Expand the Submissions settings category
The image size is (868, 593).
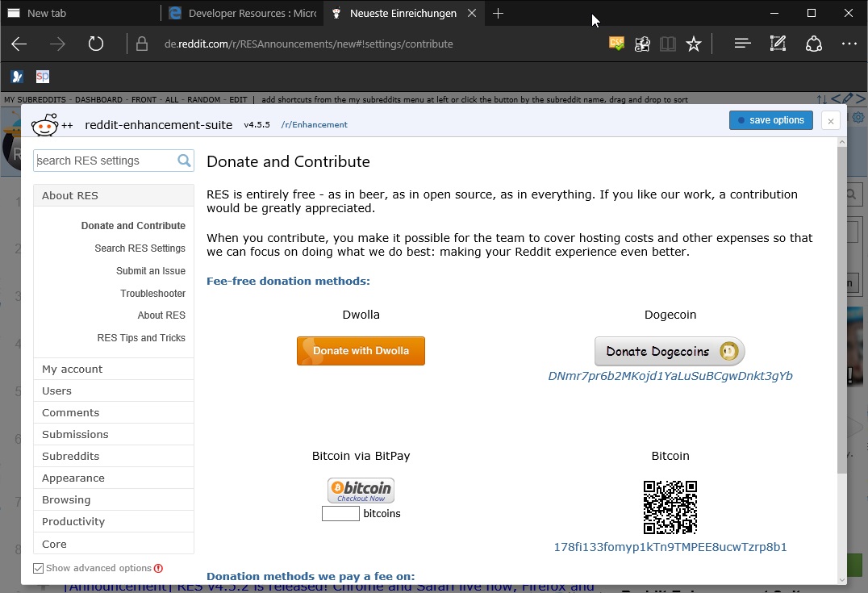(114, 434)
